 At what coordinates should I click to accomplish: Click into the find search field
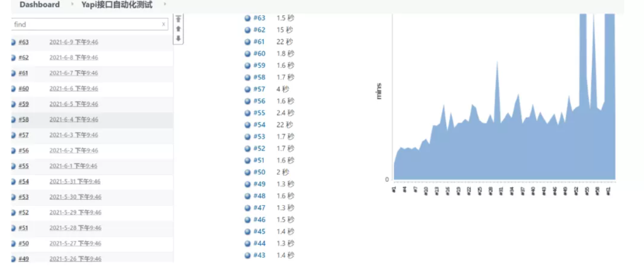point(85,24)
